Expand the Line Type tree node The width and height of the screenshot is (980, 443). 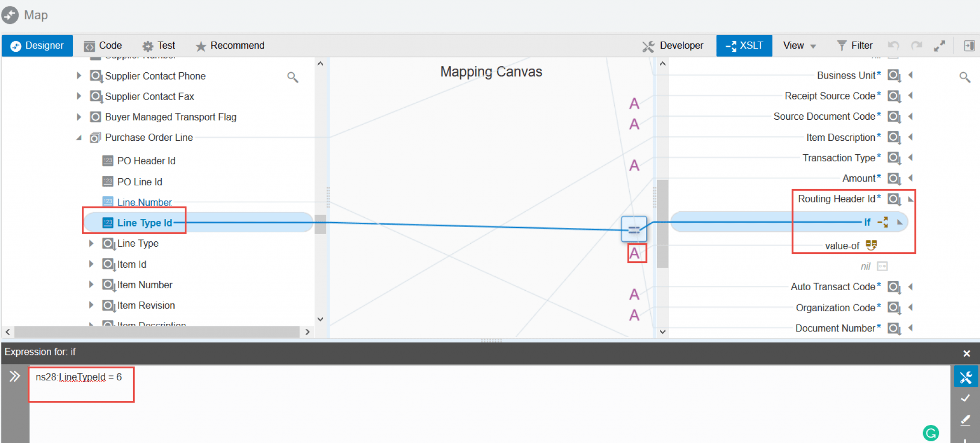91,243
